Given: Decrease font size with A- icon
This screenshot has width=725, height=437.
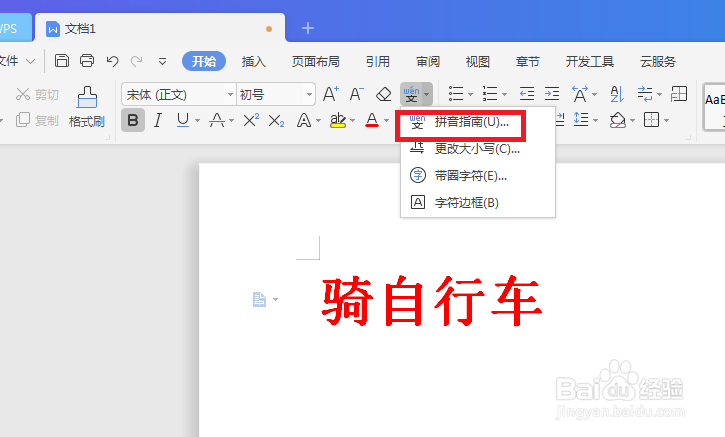Looking at the screenshot, I should click(356, 94).
